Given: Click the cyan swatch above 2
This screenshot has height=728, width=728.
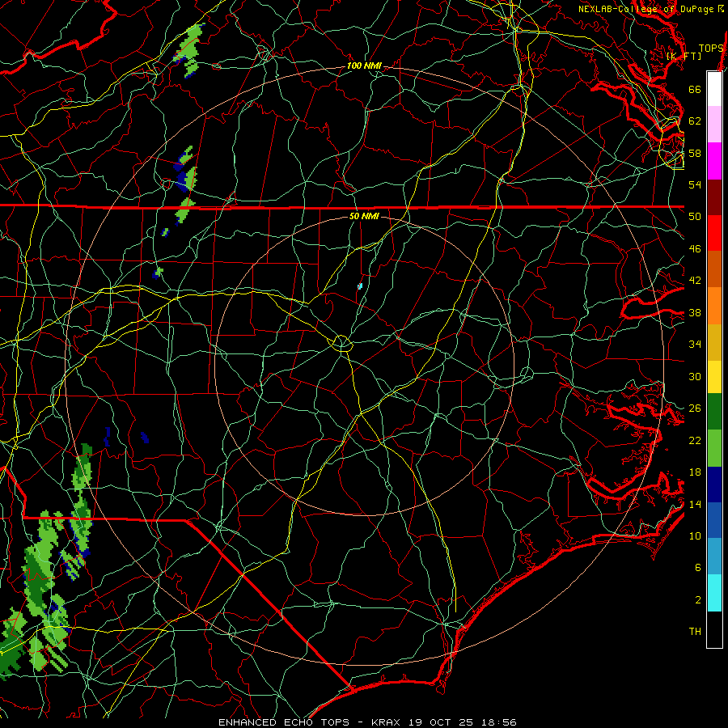Looking at the screenshot, I should pyautogui.click(x=714, y=593).
